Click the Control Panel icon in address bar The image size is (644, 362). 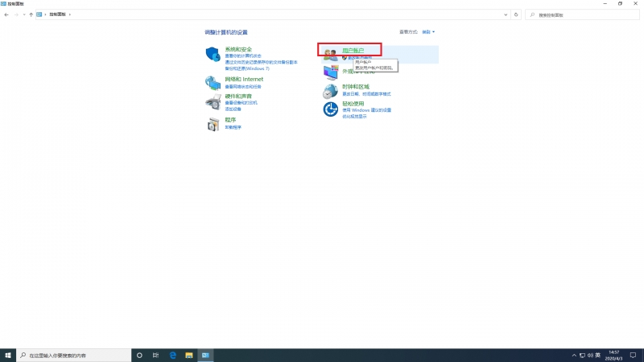coord(39,14)
